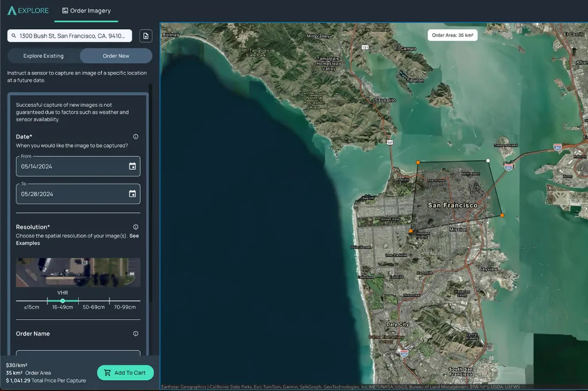Open the Order Name info tooltip icon
Image resolution: width=588 pixels, height=391 pixels.
click(x=136, y=334)
